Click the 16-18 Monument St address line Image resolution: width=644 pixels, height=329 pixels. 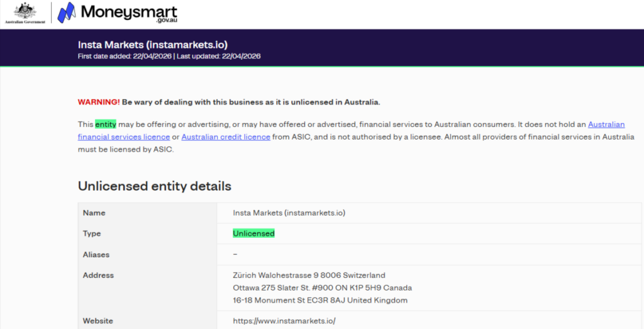(320, 300)
